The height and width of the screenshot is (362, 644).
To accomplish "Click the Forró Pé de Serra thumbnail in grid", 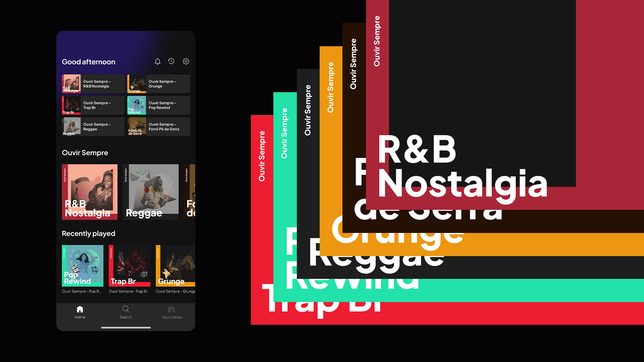I will tap(137, 127).
